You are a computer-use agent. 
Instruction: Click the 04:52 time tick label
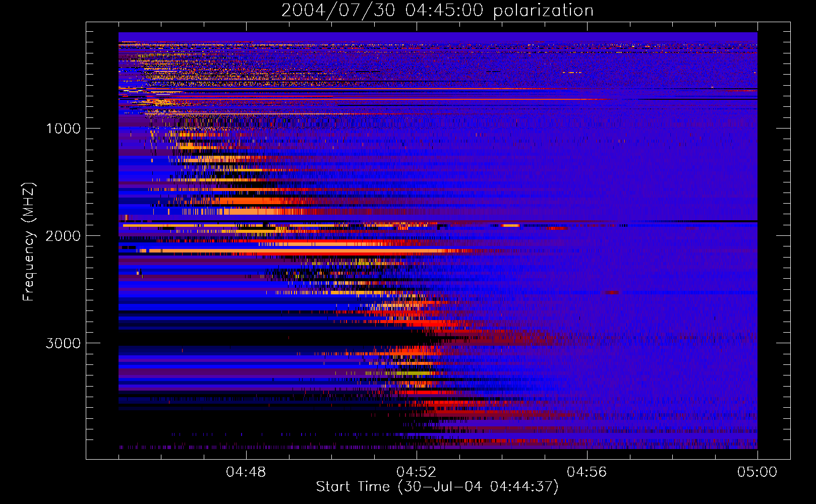(417, 472)
